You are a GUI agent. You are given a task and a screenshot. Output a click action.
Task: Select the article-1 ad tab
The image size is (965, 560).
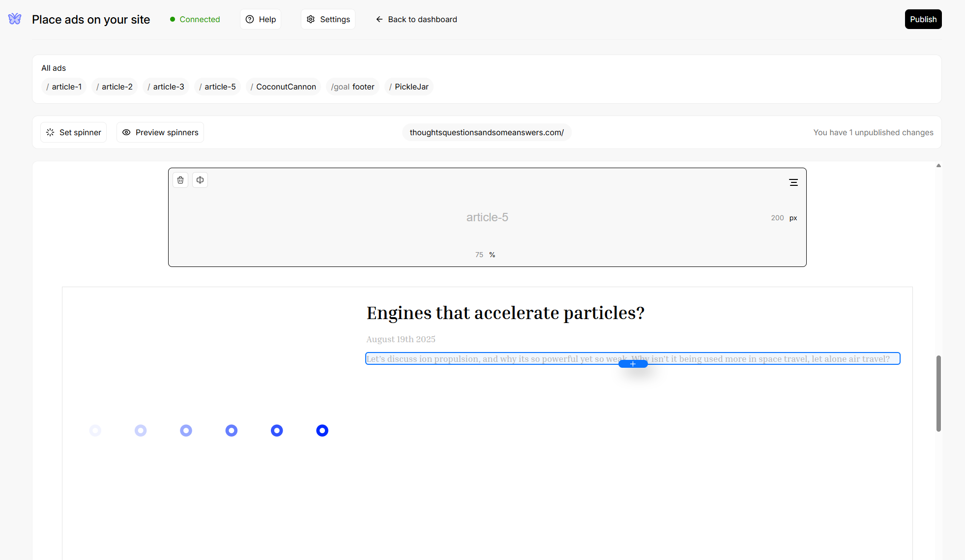click(64, 87)
